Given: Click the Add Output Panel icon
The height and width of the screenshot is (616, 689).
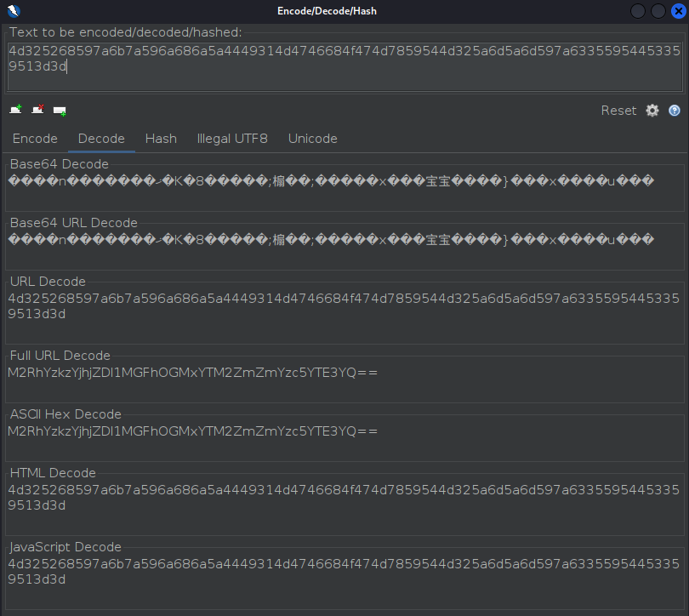Looking at the screenshot, I should [x=60, y=111].
